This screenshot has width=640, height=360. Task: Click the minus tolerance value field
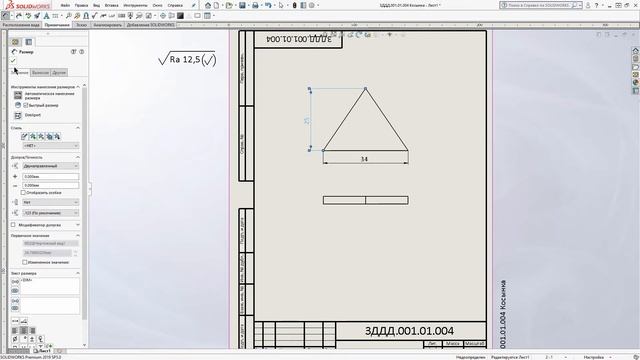click(x=51, y=185)
